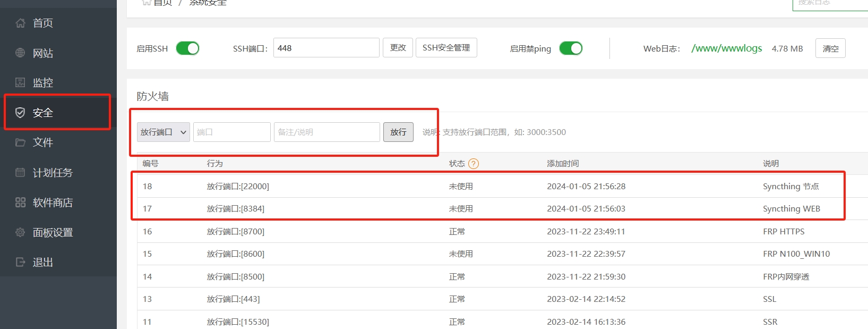Click the 更改 button for SSH port
Image resolution: width=868 pixels, height=329 pixels.
tap(398, 48)
